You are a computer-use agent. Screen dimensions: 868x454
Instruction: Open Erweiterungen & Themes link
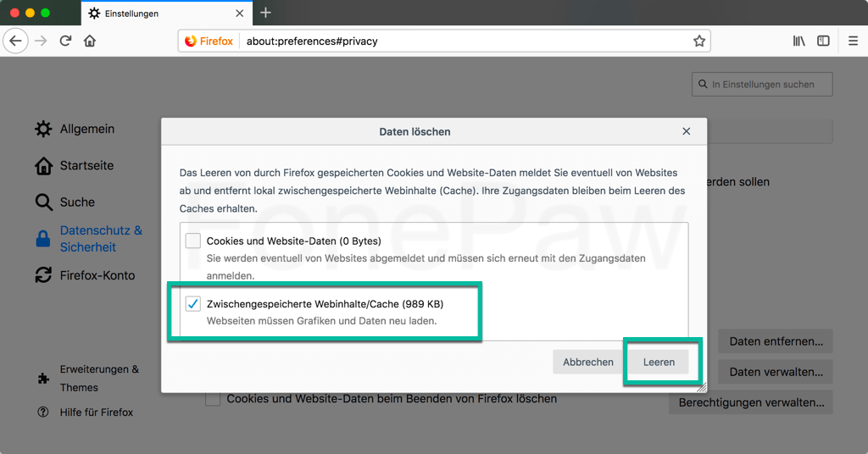point(88,379)
